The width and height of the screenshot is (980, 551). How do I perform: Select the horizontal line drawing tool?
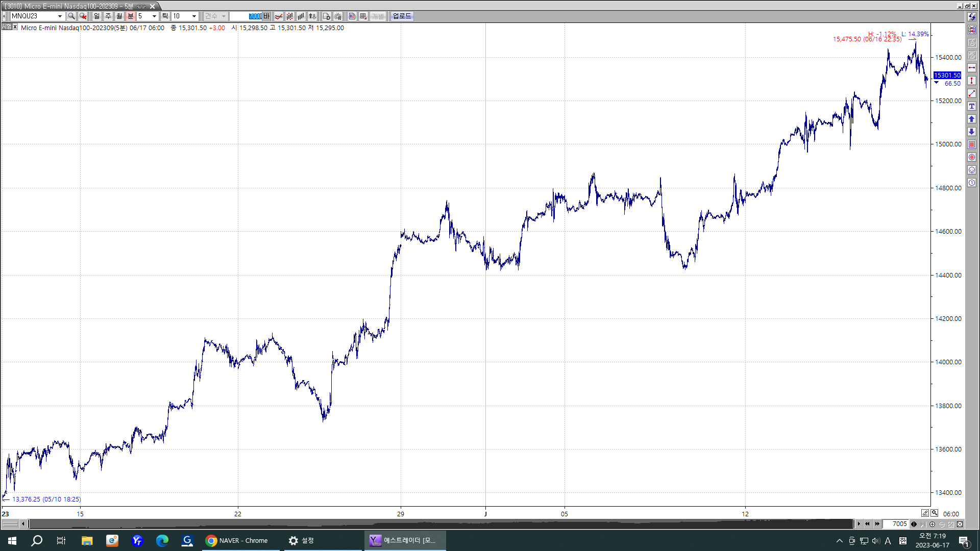click(972, 68)
